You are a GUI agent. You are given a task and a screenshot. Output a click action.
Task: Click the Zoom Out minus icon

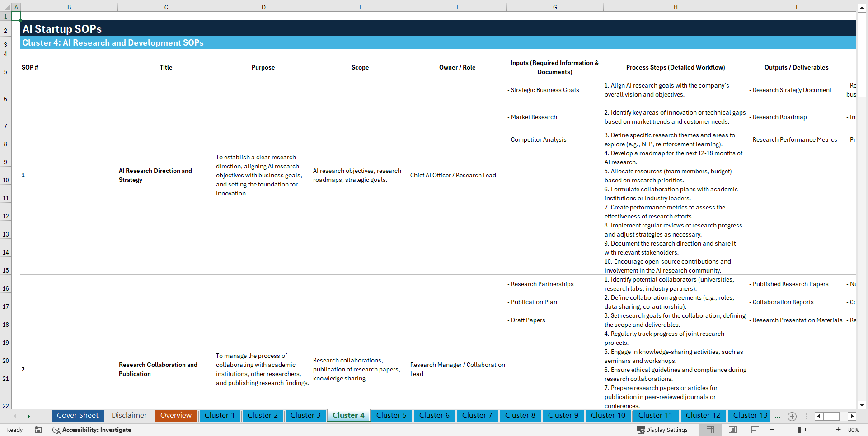click(772, 430)
